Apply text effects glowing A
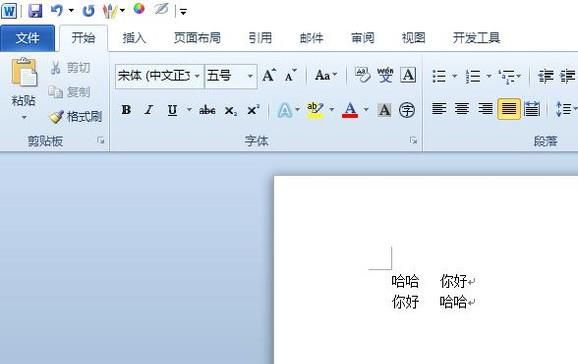 tap(285, 110)
